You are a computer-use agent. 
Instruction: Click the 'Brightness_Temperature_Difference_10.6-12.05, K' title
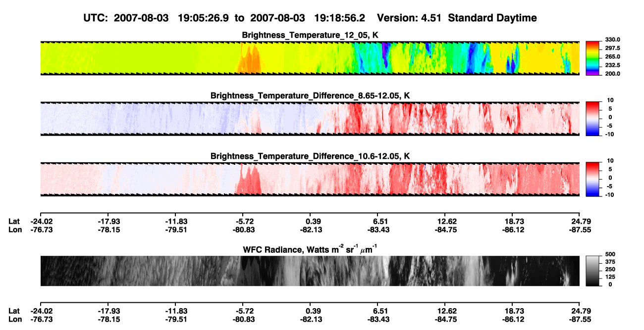310,156
